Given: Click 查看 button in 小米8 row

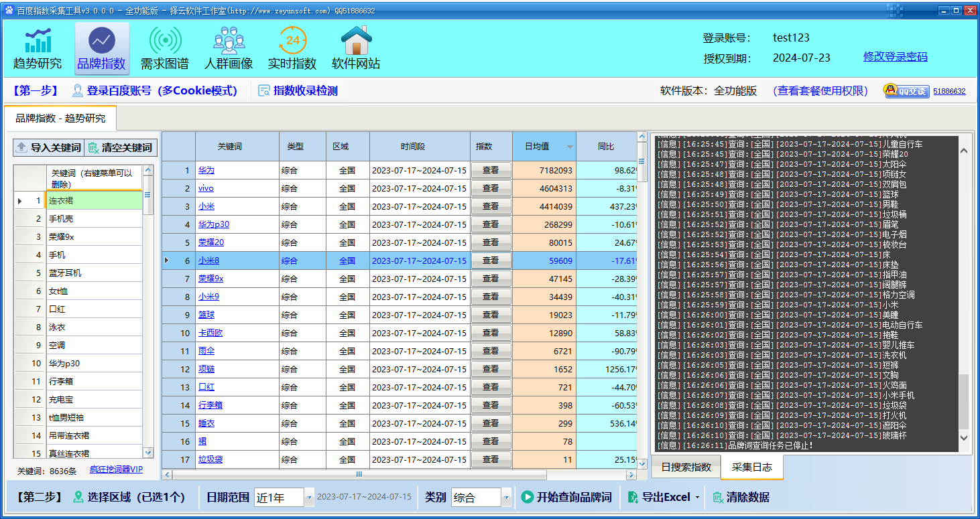Looking at the screenshot, I should 491,261.
